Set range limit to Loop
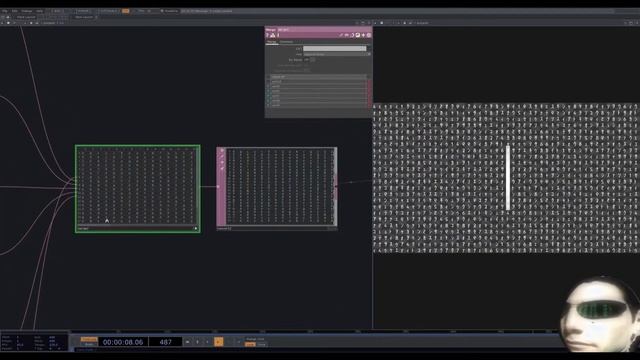This screenshot has height=360, width=640. coord(250,344)
